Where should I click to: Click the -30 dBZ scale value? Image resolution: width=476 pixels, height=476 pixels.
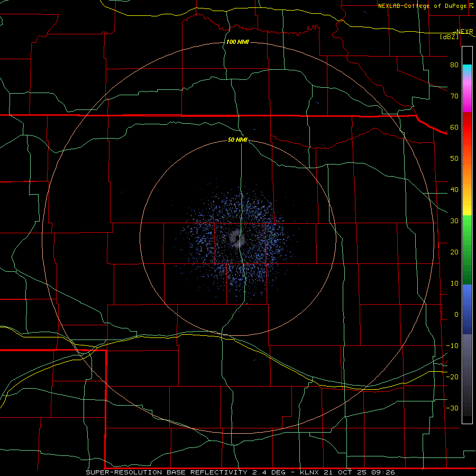click(452, 408)
